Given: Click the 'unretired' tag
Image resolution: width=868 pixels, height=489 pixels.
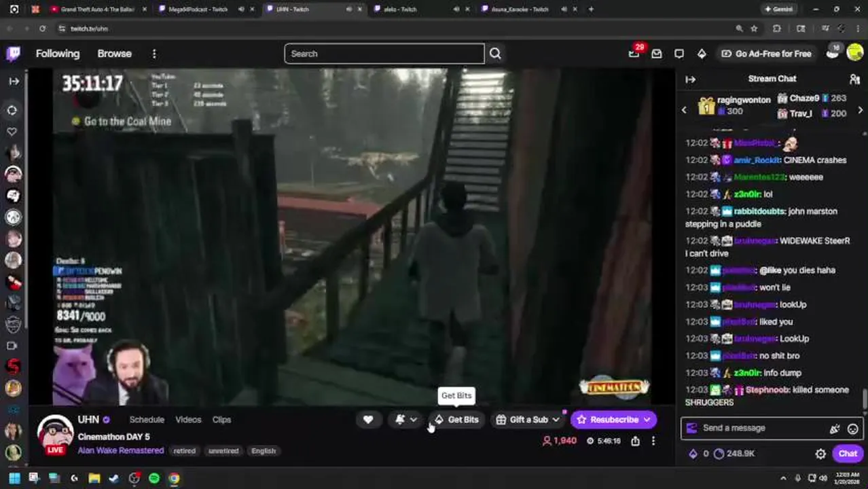Looking at the screenshot, I should (x=223, y=451).
